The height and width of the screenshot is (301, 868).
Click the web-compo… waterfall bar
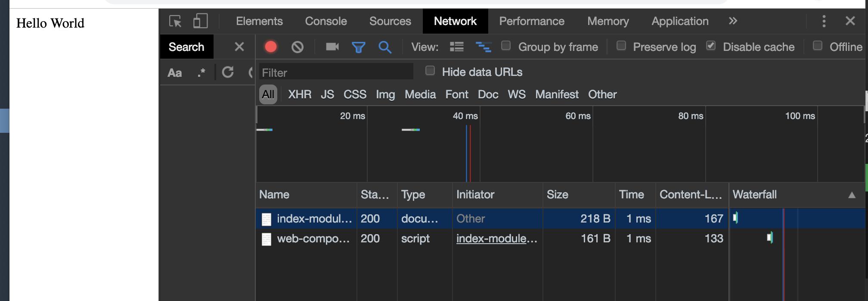point(770,238)
